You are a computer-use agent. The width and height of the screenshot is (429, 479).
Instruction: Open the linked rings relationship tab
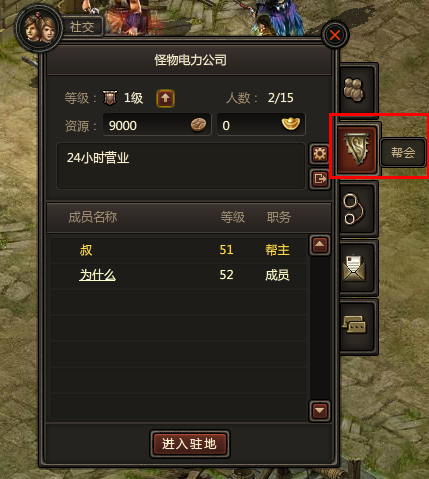(357, 209)
